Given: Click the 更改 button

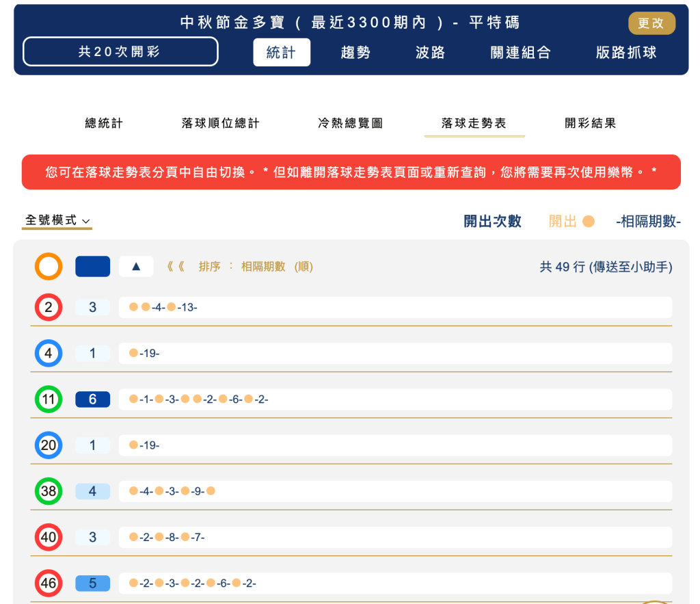Looking at the screenshot, I should tap(651, 23).
